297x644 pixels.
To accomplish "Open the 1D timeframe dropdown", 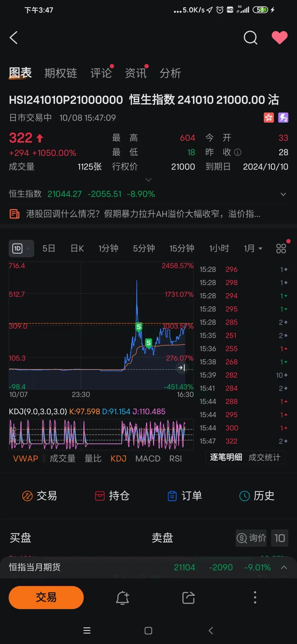I will coord(21,249).
